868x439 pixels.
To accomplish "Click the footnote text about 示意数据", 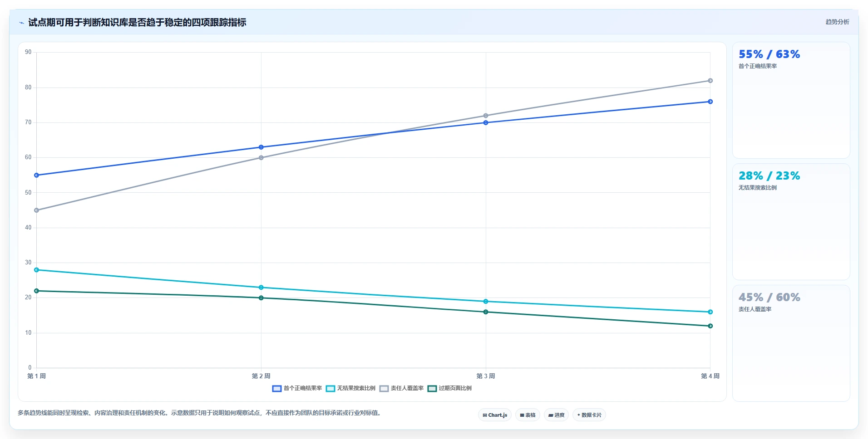I will (x=200, y=413).
